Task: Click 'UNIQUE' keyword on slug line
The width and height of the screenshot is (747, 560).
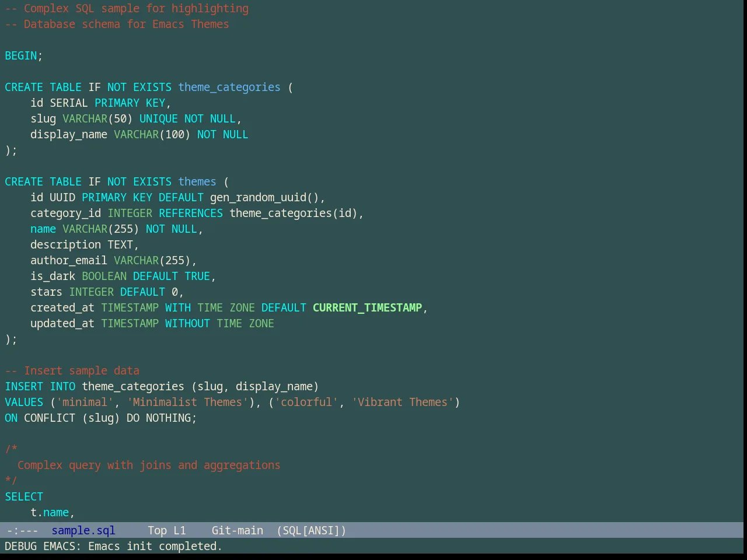Action: click(159, 118)
